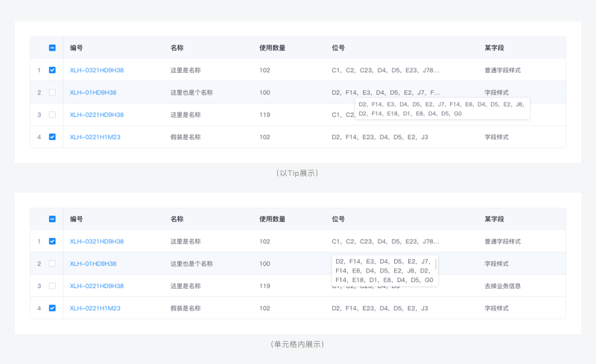Click 编号 column header in bottom table

[x=77, y=219]
